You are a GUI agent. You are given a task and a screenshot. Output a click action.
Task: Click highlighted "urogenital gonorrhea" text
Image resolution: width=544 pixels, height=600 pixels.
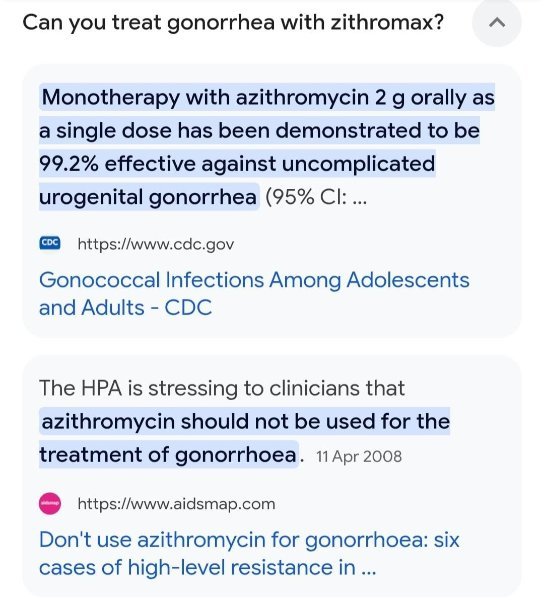[149, 197]
